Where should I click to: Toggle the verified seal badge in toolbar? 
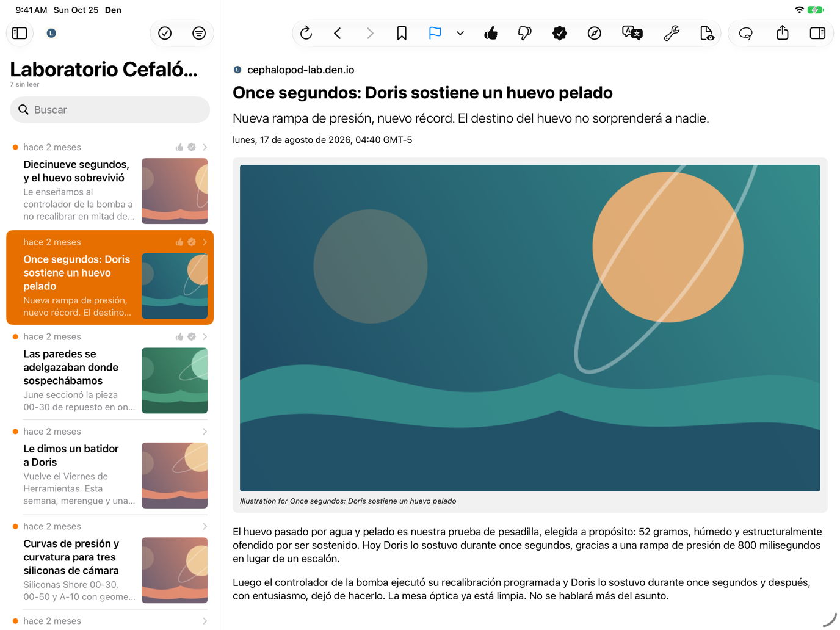tap(559, 33)
